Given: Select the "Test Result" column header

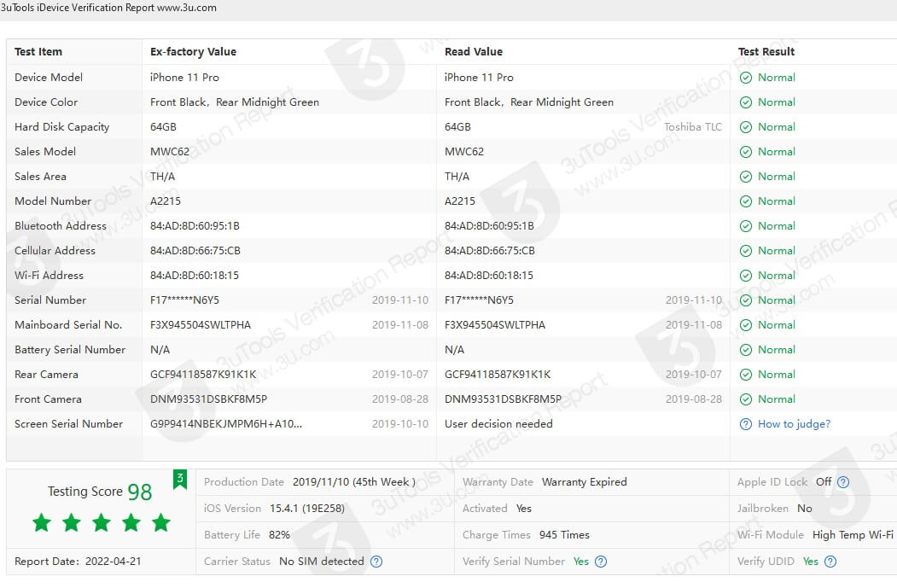Looking at the screenshot, I should click(x=766, y=51).
